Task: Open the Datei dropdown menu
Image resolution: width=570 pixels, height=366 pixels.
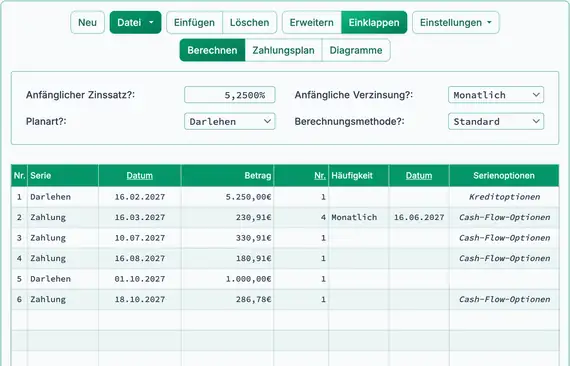Action: (x=135, y=23)
